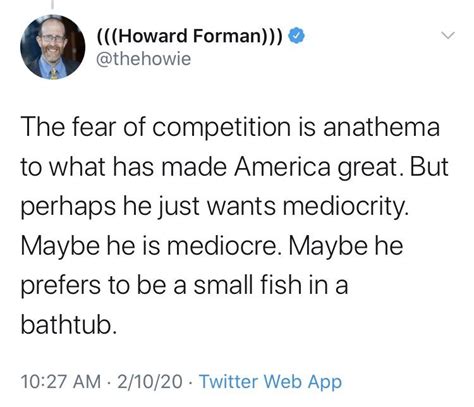The width and height of the screenshot is (474, 407).
Task: Click the blue verified checkmark badge
Action: pos(296,36)
